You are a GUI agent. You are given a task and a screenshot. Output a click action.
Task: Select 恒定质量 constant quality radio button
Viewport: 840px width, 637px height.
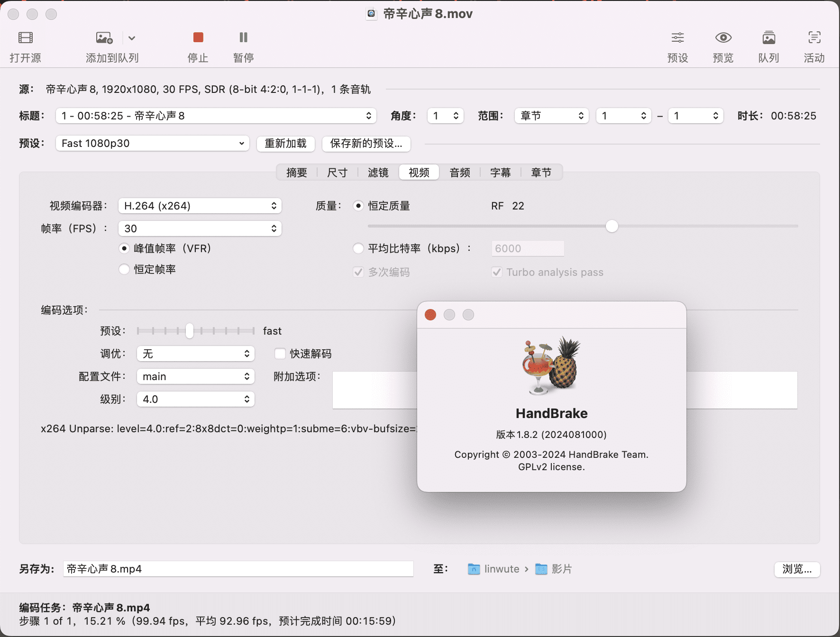(x=358, y=206)
